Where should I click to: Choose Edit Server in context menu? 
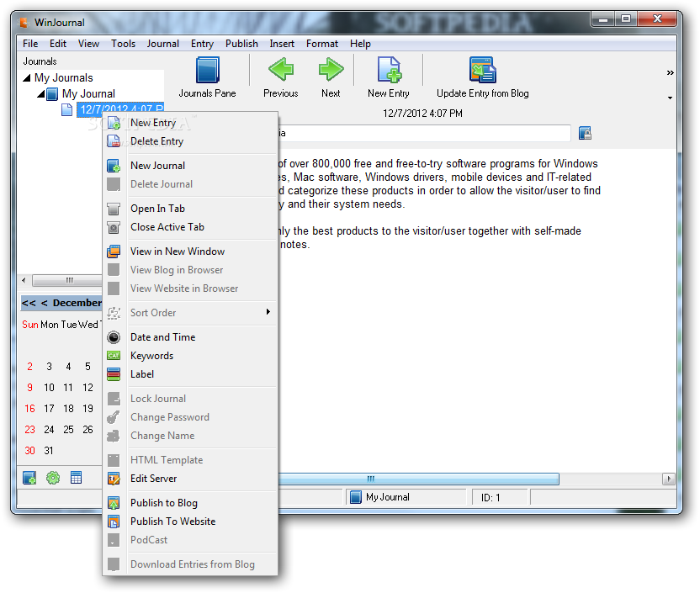tap(190, 479)
